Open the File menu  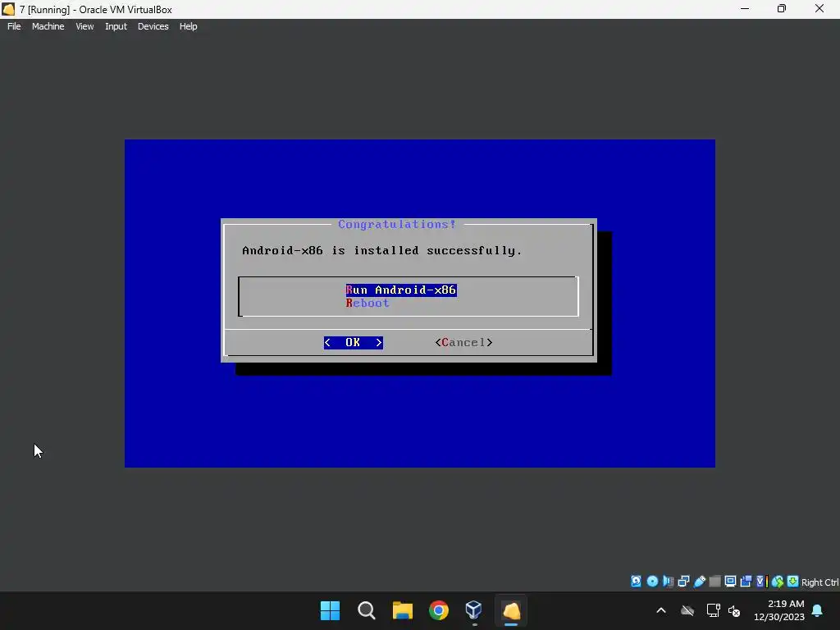[x=14, y=26]
